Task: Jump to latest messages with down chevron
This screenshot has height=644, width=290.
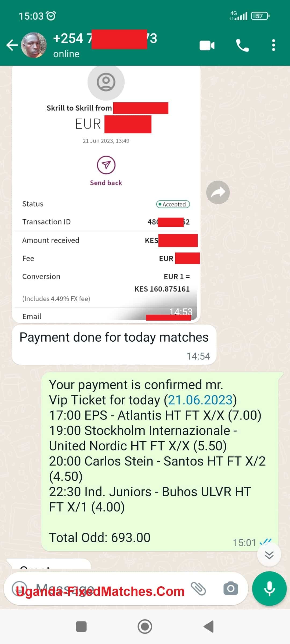Action: (x=269, y=554)
